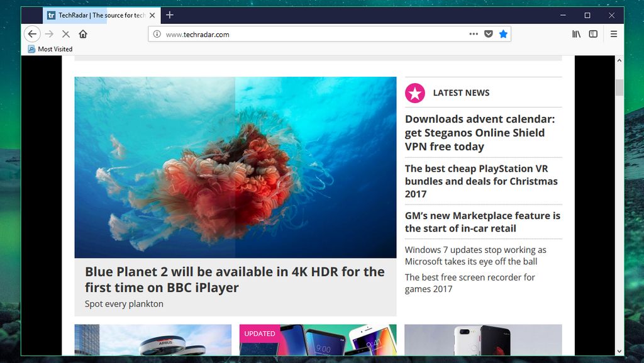Save the page to Pocket
The image size is (644, 363).
489,34
